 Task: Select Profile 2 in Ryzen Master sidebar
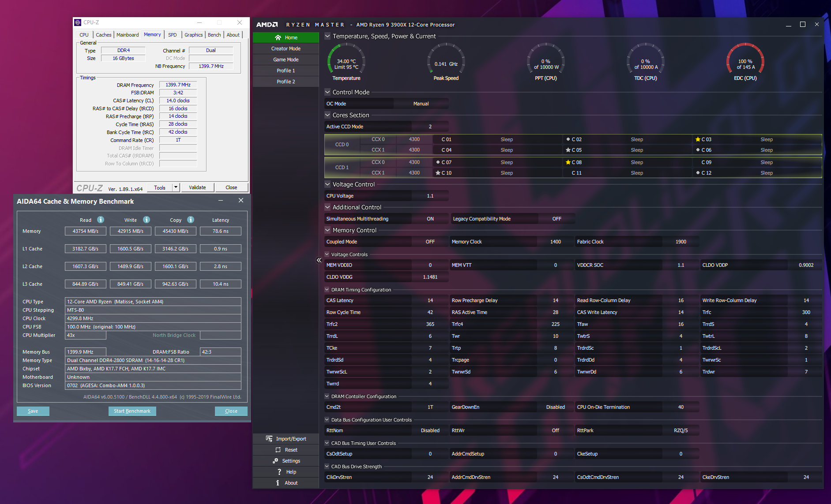[x=286, y=82]
